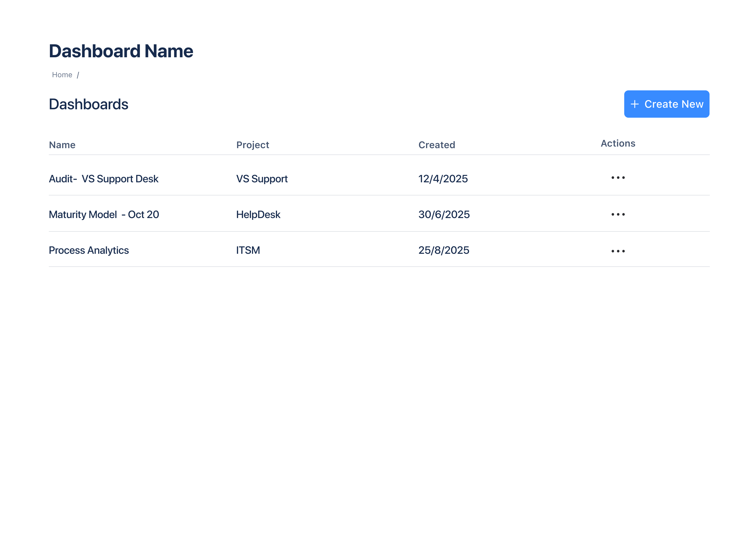This screenshot has width=756, height=538.
Task: Click the Dashboard Name page title
Action: 121,51
